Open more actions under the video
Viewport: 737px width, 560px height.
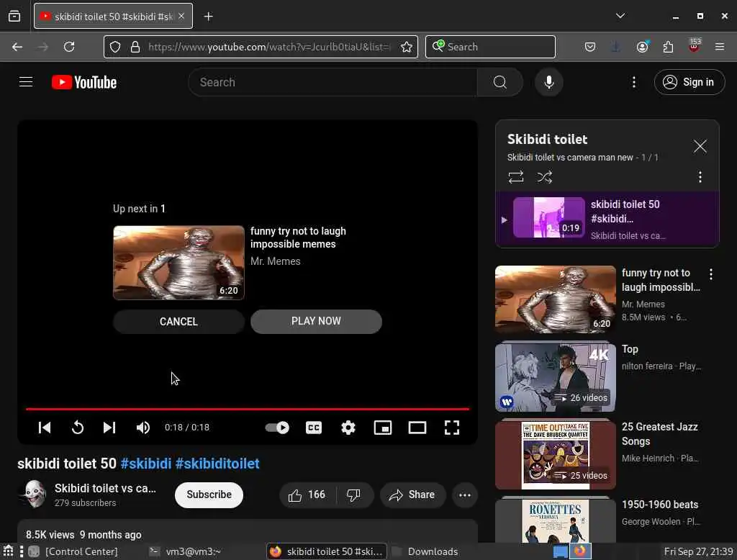coord(464,494)
